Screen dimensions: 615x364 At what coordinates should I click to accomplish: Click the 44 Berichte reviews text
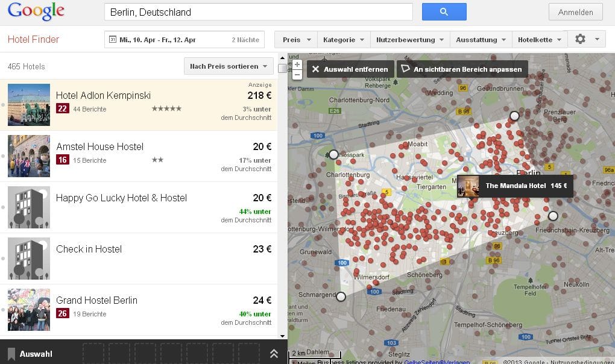tap(89, 109)
